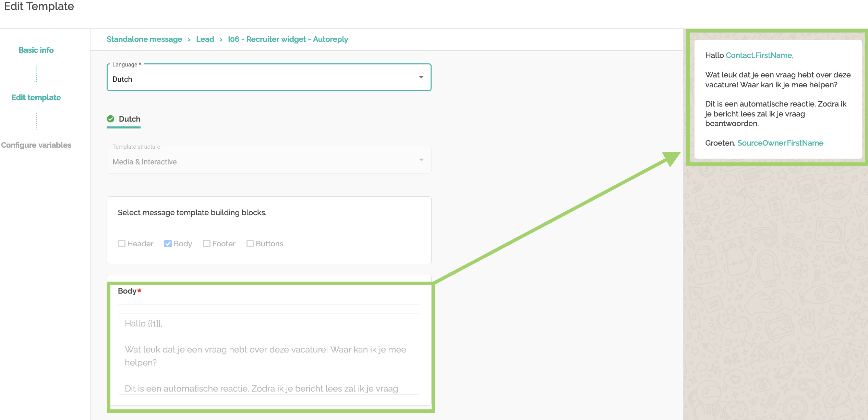Click the green checkmark icon beside Dutch
The width and height of the screenshot is (868, 420).
tap(110, 119)
